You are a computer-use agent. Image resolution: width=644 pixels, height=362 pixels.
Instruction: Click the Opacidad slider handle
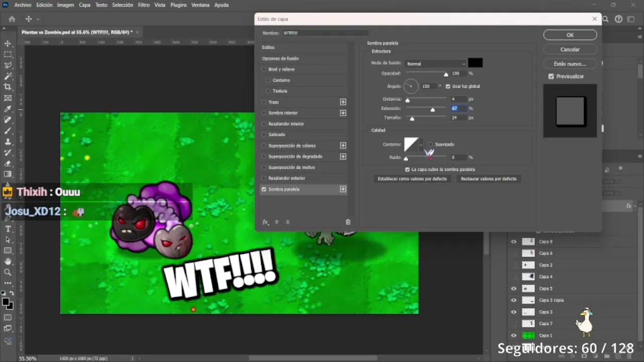pyautogui.click(x=446, y=74)
